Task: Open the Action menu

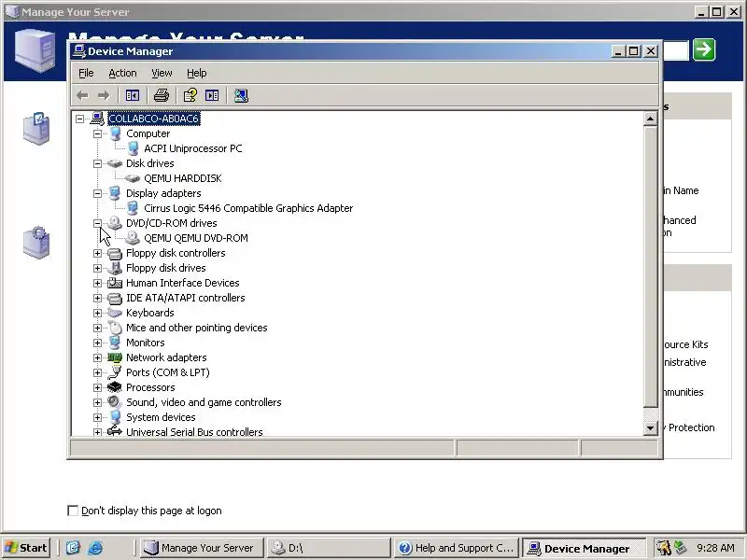Action: click(122, 73)
